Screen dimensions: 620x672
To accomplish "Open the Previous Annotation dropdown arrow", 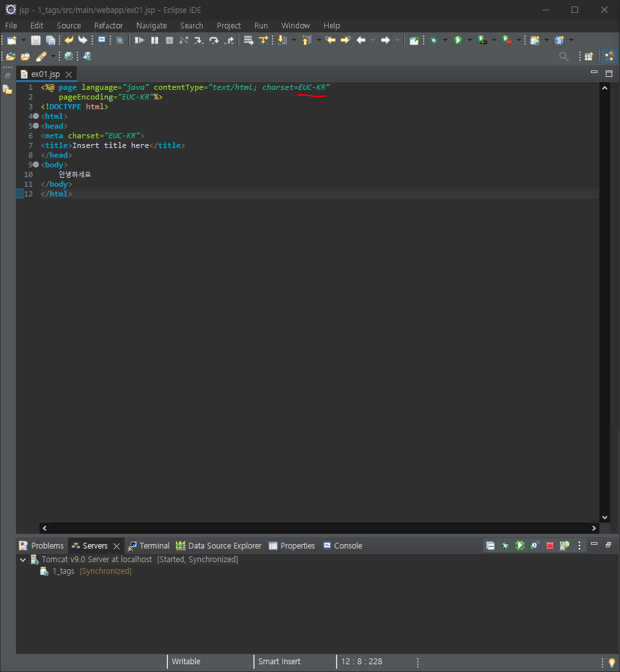I will [x=318, y=40].
